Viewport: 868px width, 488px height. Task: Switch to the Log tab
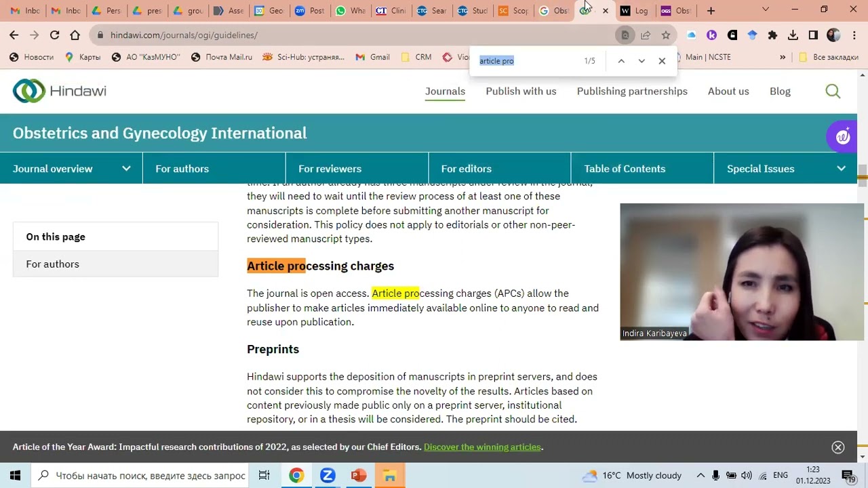coord(635,11)
